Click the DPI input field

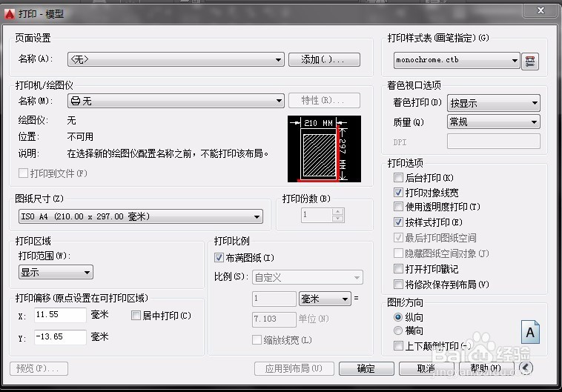pos(494,142)
